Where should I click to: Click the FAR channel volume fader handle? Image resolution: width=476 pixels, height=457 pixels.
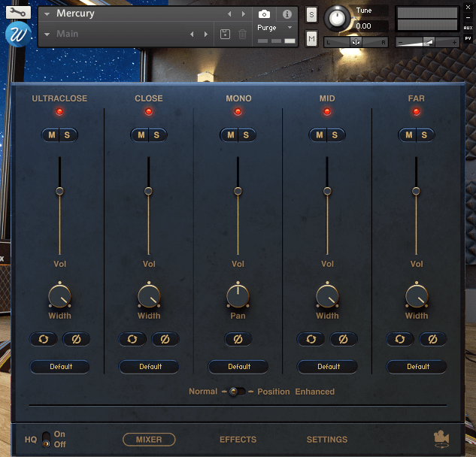point(416,191)
